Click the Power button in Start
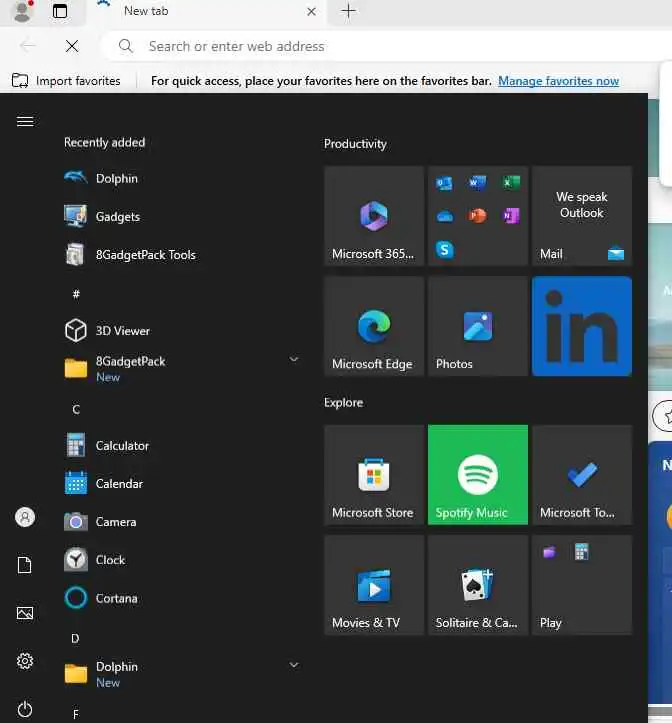The image size is (672, 723). (25, 709)
